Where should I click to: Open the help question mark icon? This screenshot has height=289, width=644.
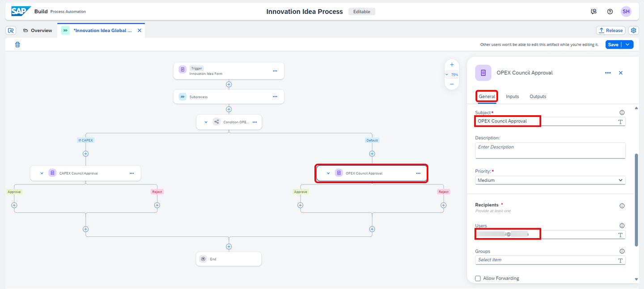tap(610, 12)
